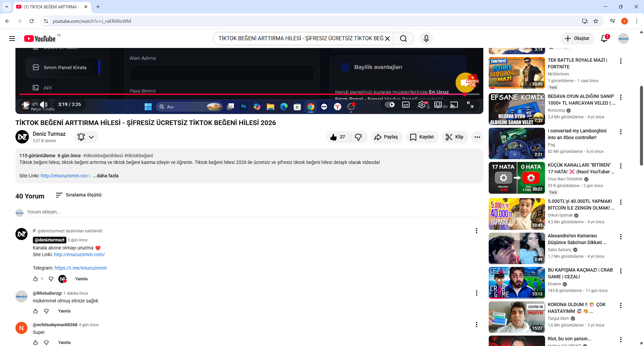This screenshot has height=346, width=644.
Task: Dislike the pinned @denizturmazt comment
Action: (x=51, y=279)
